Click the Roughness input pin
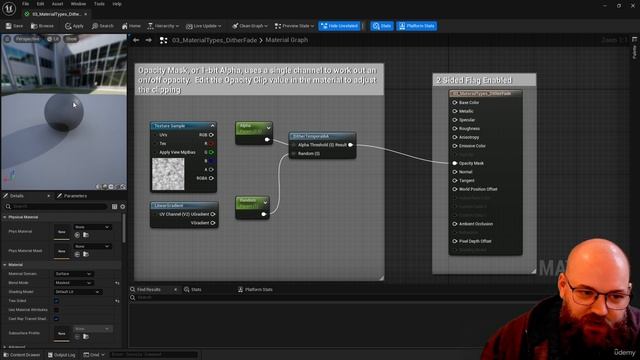The width and height of the screenshot is (640, 360). point(455,129)
